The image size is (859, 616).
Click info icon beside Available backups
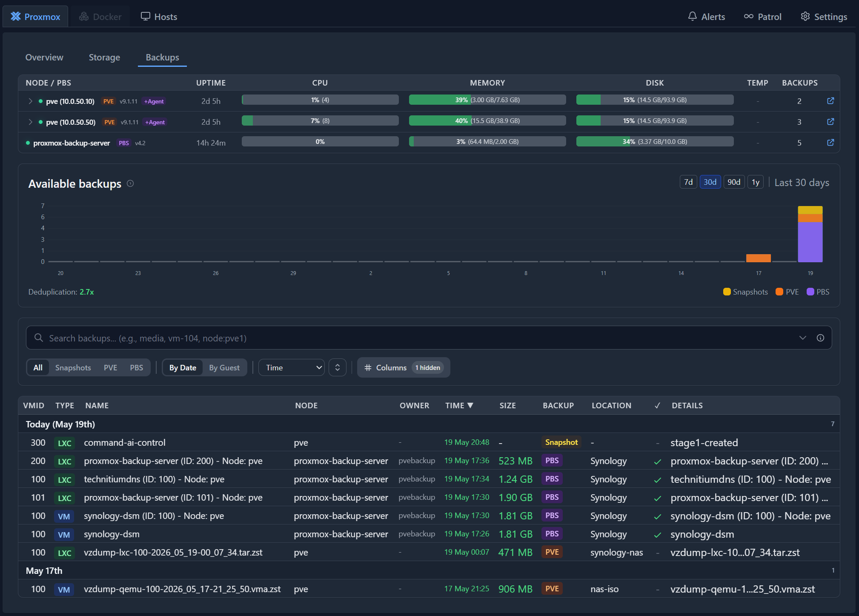click(x=130, y=183)
